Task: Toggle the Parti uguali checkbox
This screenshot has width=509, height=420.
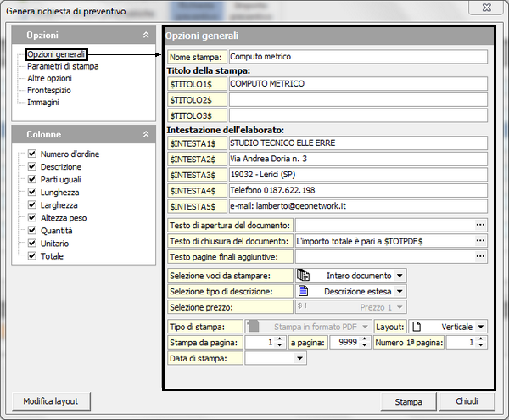Action: coord(32,180)
